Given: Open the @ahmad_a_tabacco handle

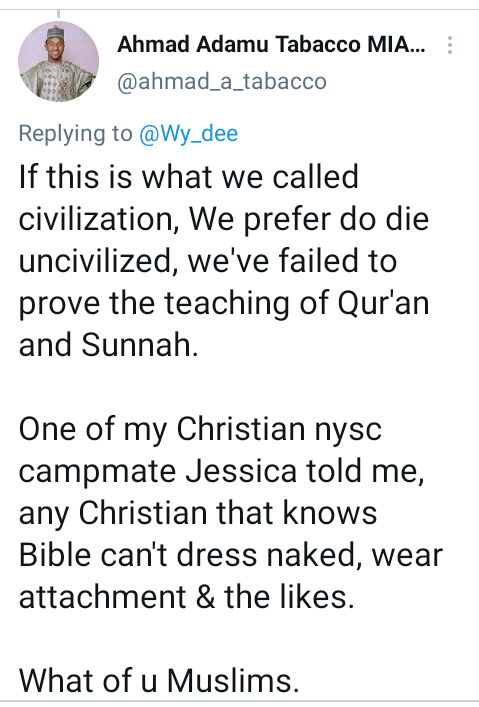Looking at the screenshot, I should pyautogui.click(x=221, y=82).
